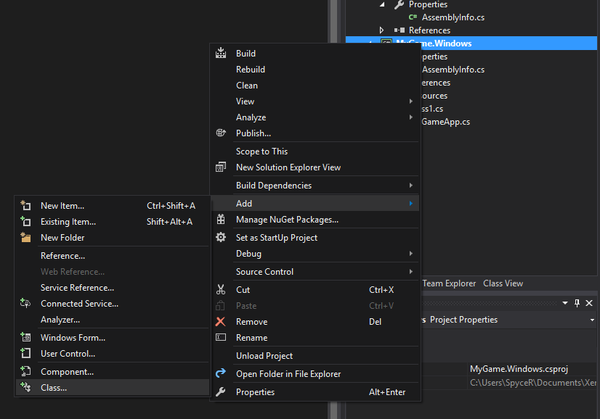
Task: Expand the References tree node
Action: [381, 30]
